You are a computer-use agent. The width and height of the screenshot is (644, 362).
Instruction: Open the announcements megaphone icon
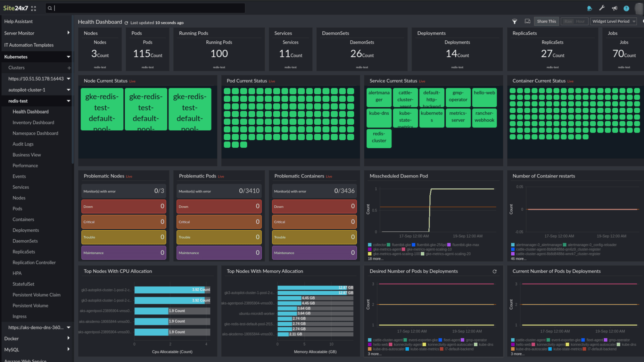point(614,8)
